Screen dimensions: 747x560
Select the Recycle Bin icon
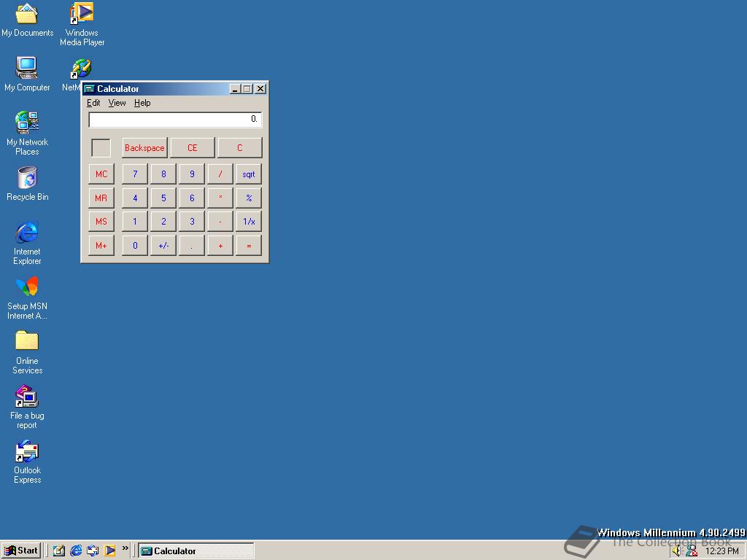click(x=27, y=184)
